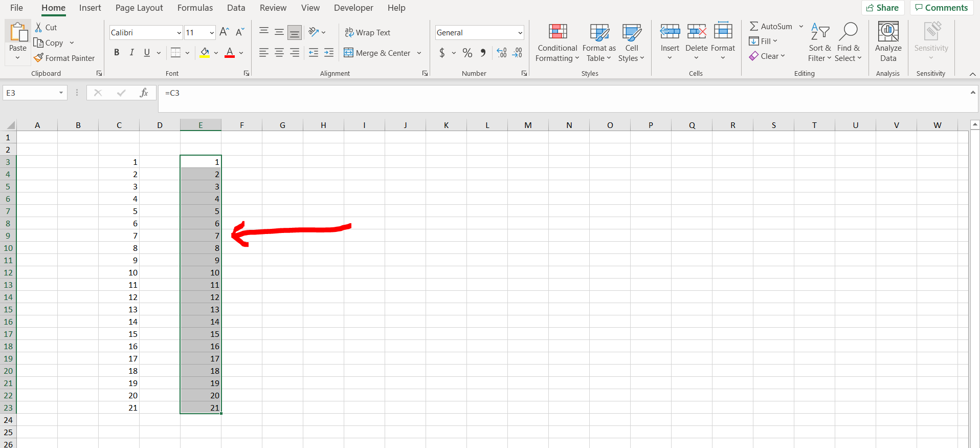Click the Delete cells icon
The width and height of the screenshot is (980, 448).
(697, 32)
